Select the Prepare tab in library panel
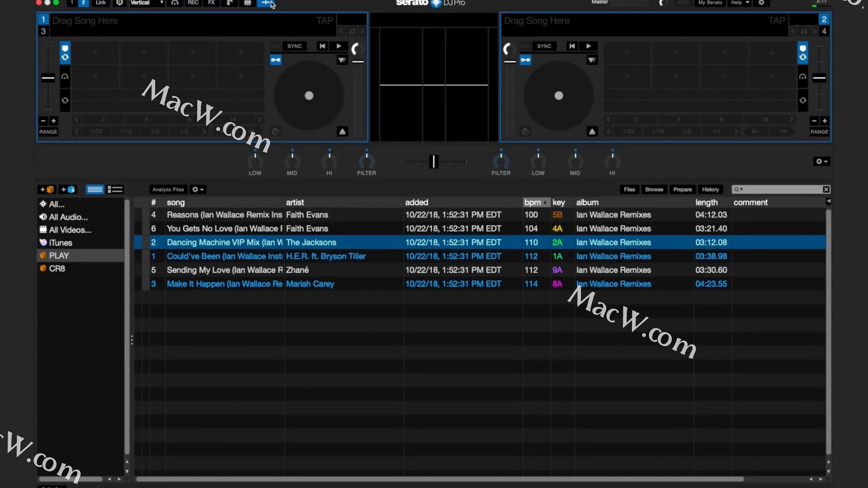Screen dimensions: 868x488 (x=682, y=189)
